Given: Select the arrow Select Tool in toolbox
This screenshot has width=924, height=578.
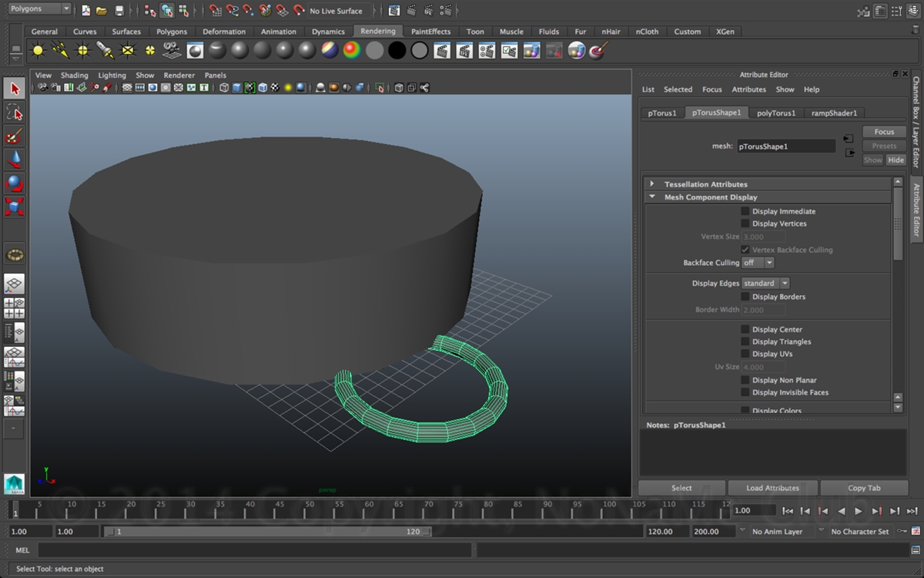Looking at the screenshot, I should coord(15,89).
